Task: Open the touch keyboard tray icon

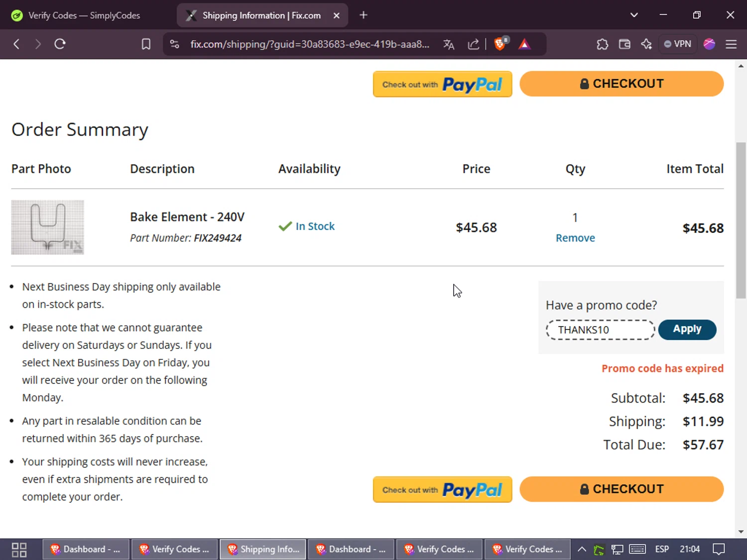Action: (637, 550)
